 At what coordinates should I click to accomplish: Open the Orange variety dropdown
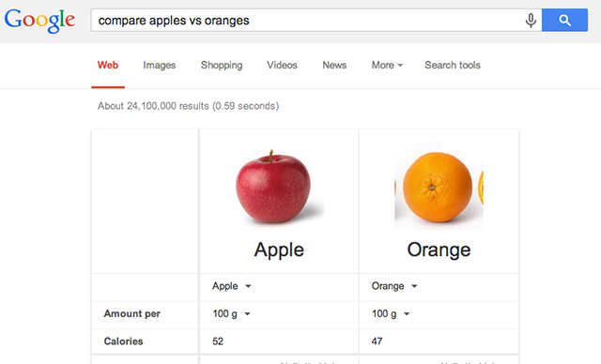(394, 286)
